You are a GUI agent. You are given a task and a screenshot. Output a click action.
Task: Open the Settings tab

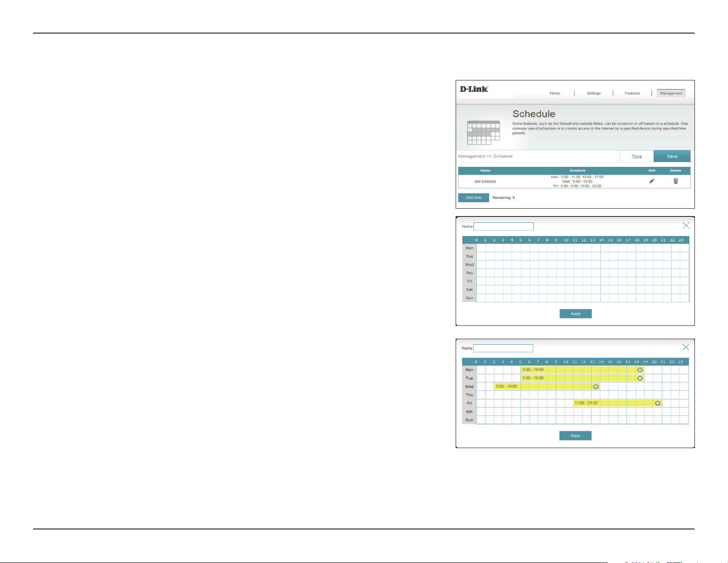click(593, 93)
